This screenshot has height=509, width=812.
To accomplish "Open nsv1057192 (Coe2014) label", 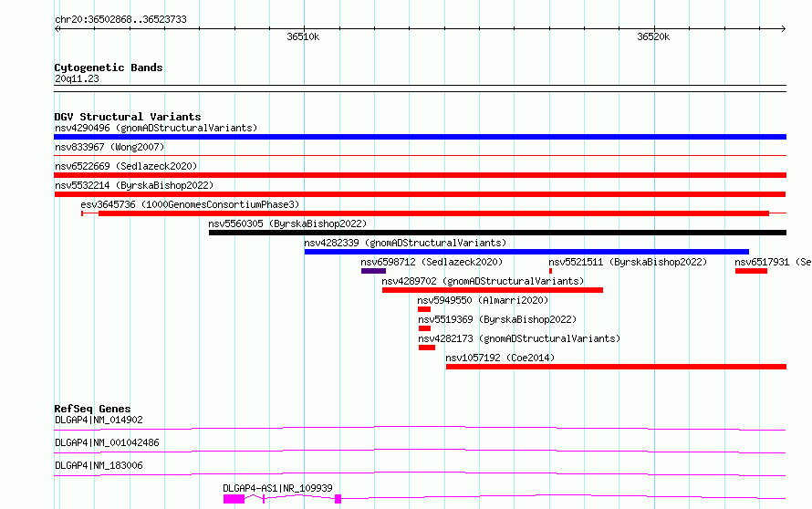I will coord(500,358).
